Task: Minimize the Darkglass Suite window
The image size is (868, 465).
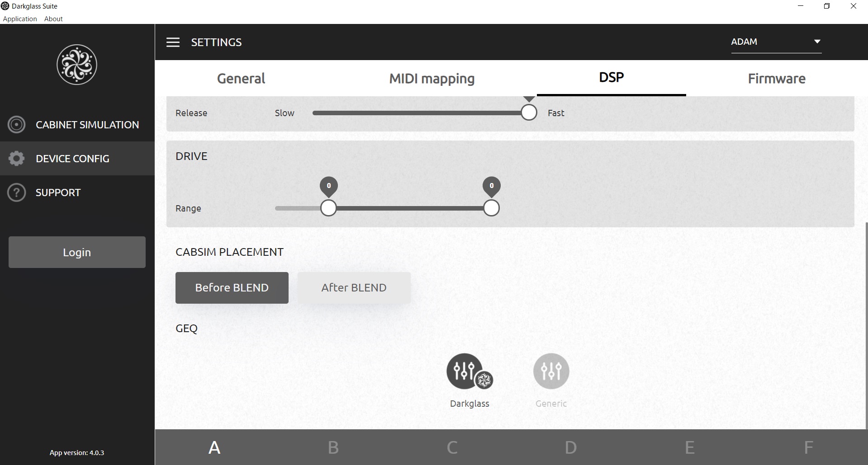Action: click(x=801, y=6)
